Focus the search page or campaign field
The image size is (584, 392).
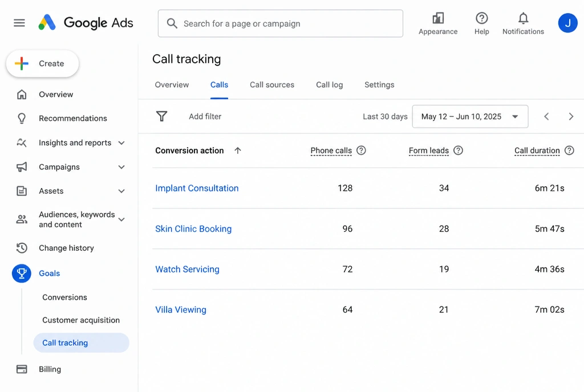pos(280,23)
